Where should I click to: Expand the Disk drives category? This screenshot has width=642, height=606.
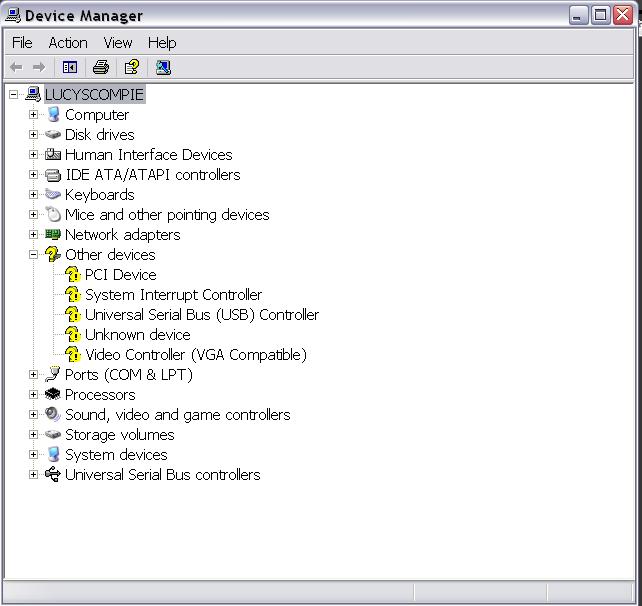point(34,134)
